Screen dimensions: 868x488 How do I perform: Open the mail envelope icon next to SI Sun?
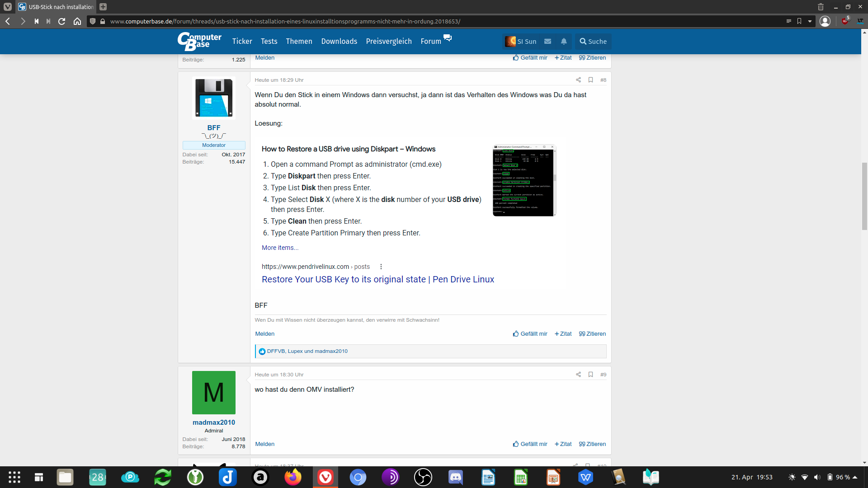tap(547, 41)
